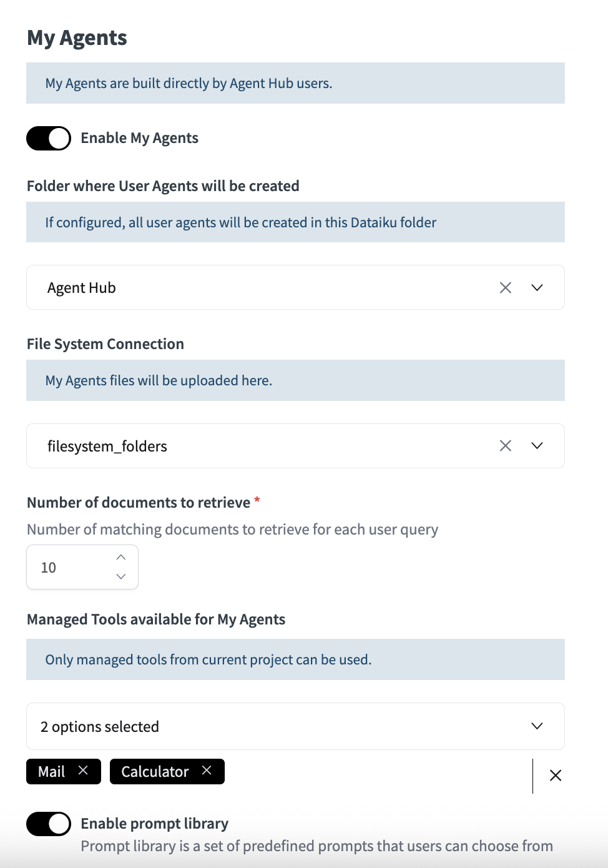
Task: Click the '2 options selected' text
Action: click(100, 726)
